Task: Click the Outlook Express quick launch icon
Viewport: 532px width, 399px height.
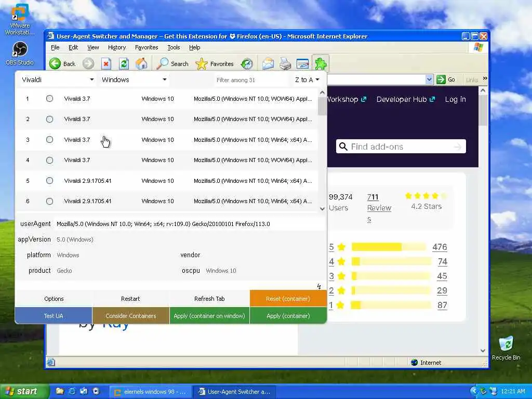Action: [84, 391]
